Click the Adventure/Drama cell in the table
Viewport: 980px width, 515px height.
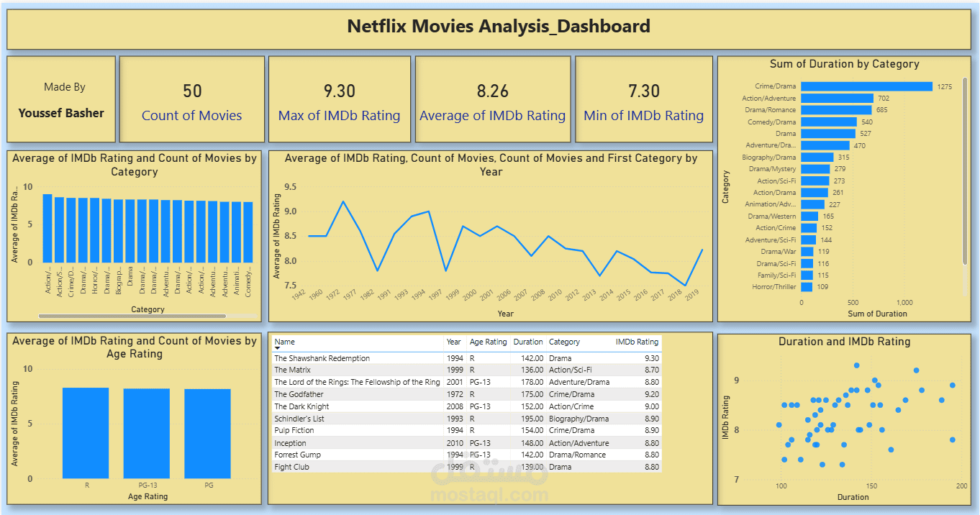tap(579, 382)
